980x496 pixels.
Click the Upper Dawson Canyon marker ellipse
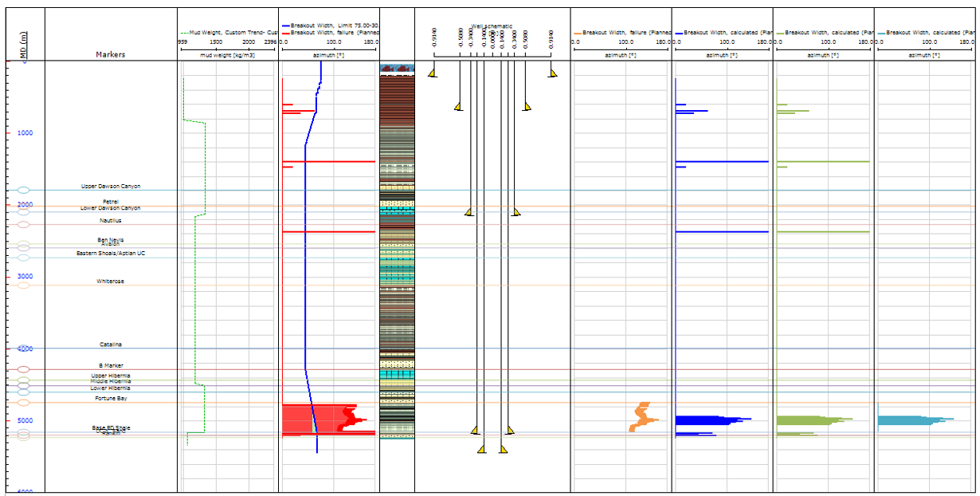23,191
